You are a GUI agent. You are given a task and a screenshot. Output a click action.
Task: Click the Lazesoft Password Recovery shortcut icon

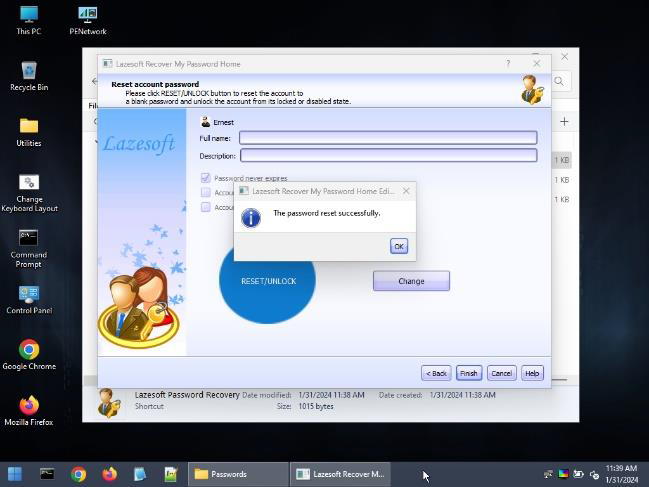(x=108, y=403)
